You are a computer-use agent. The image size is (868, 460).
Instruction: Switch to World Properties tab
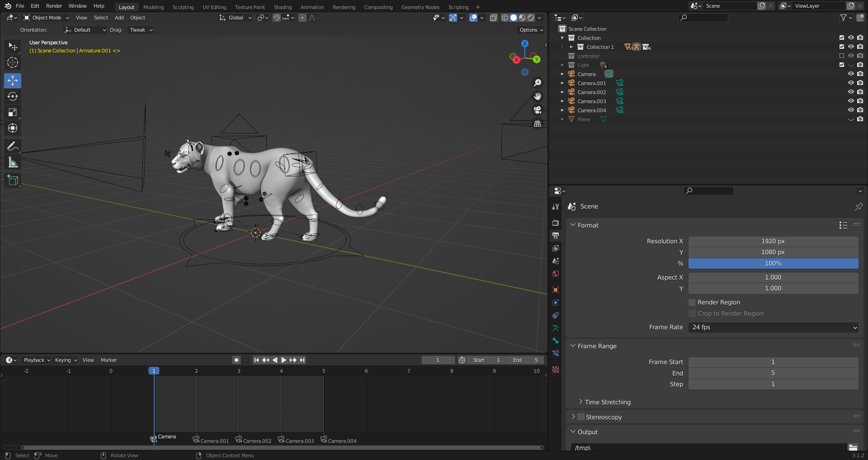(x=556, y=273)
